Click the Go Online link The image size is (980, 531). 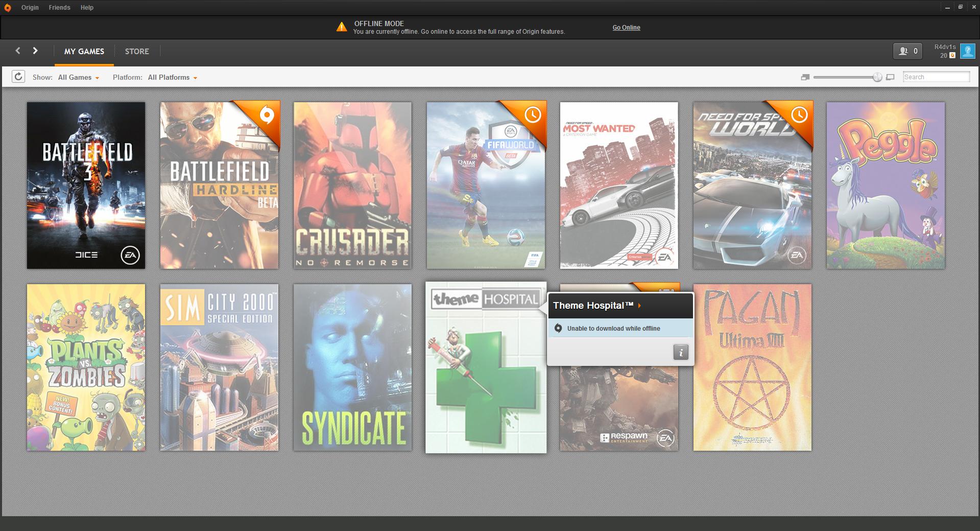pyautogui.click(x=626, y=28)
